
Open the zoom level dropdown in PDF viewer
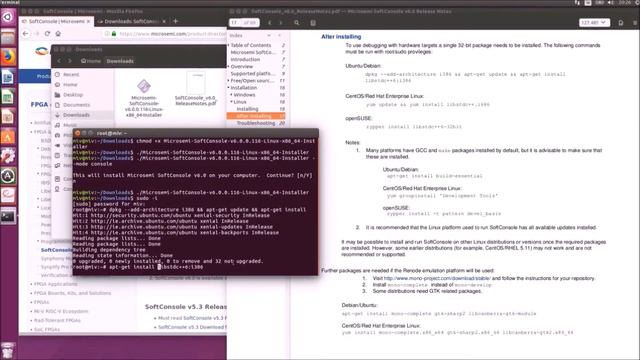[x=594, y=23]
